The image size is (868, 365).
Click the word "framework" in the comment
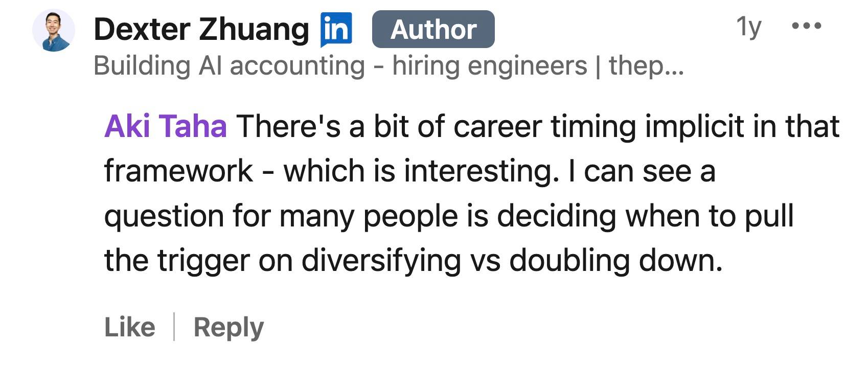(x=178, y=171)
